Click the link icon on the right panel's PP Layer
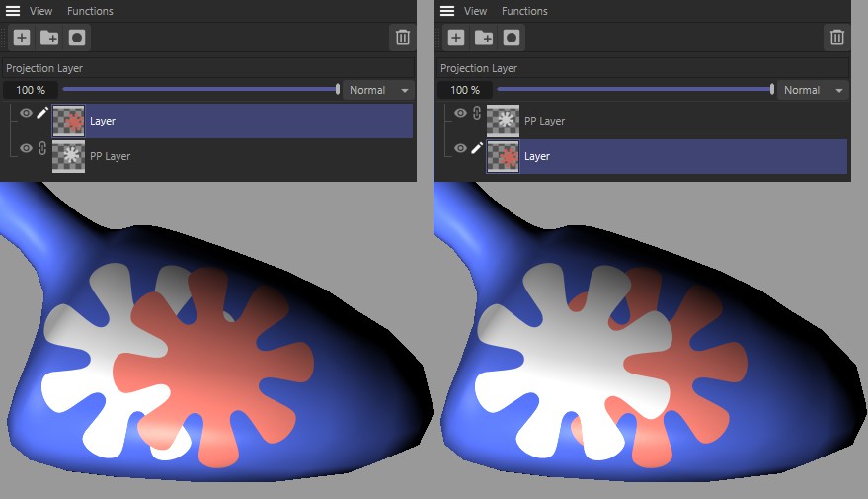Image resolution: width=868 pixels, height=499 pixels. tap(477, 113)
